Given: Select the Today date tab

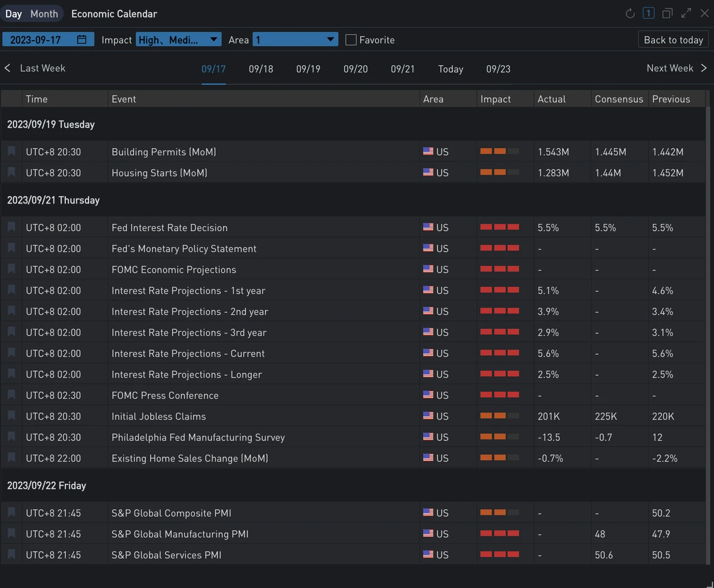Looking at the screenshot, I should pos(450,69).
